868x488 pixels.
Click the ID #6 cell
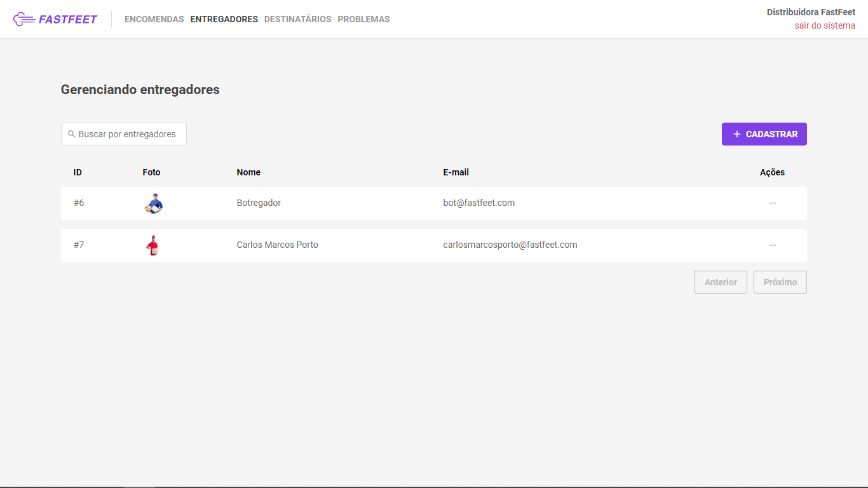pyautogui.click(x=79, y=203)
